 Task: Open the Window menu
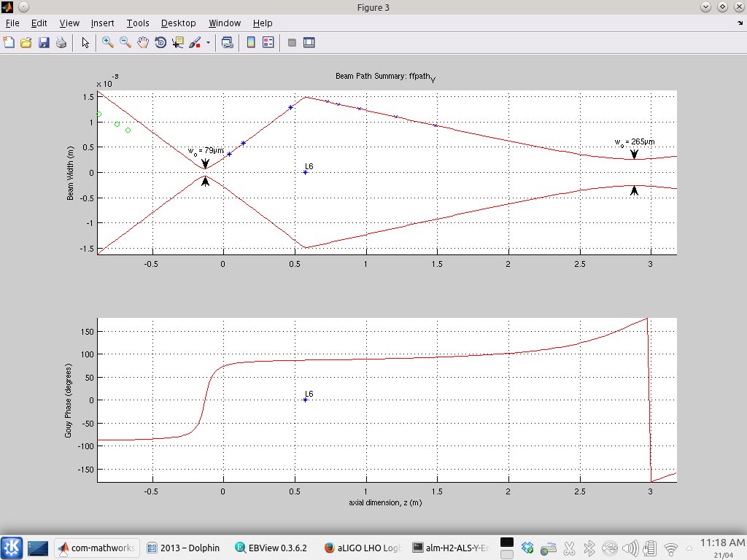point(225,23)
